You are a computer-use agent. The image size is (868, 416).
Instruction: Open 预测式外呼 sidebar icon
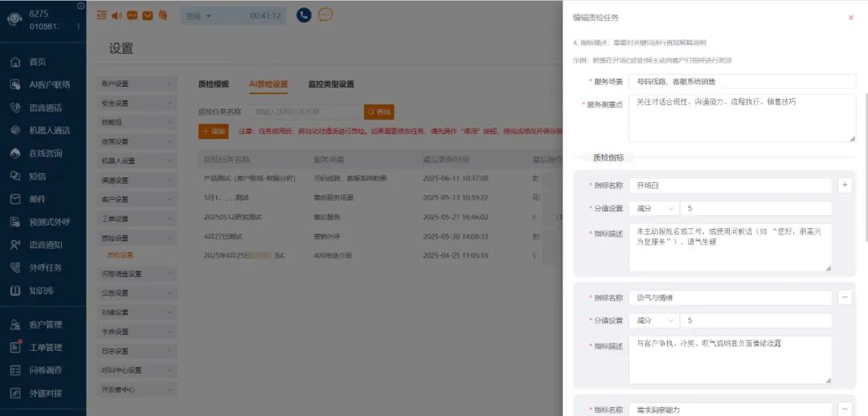click(15, 222)
